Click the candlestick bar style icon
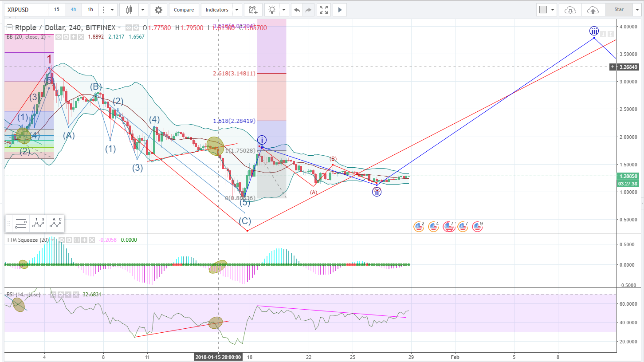The height and width of the screenshot is (362, 644). coord(129,9)
